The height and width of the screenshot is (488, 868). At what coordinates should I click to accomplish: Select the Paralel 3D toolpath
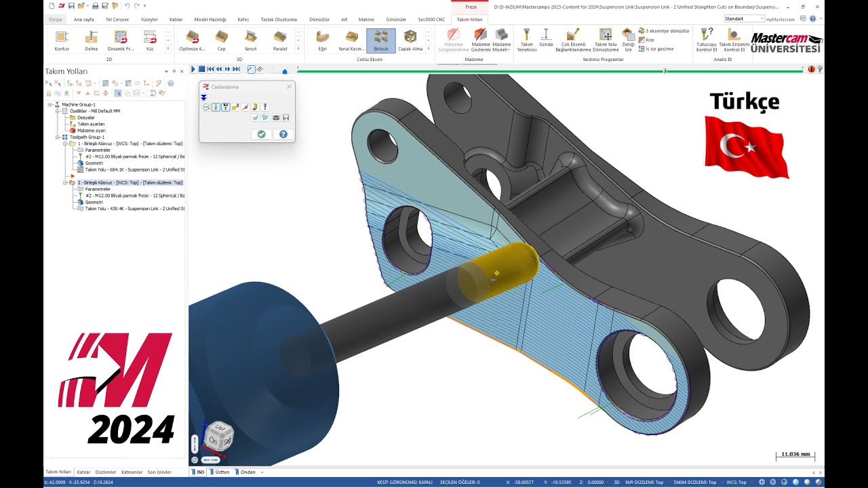point(279,41)
